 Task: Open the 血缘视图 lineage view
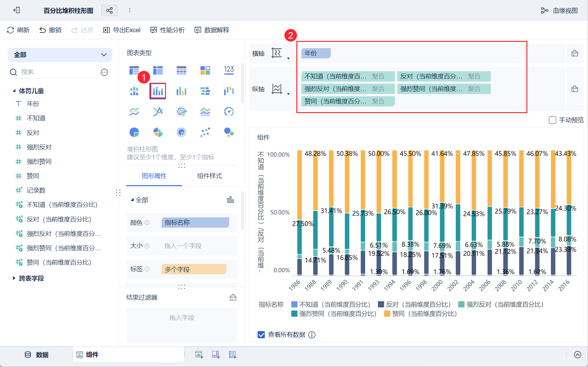click(x=559, y=11)
